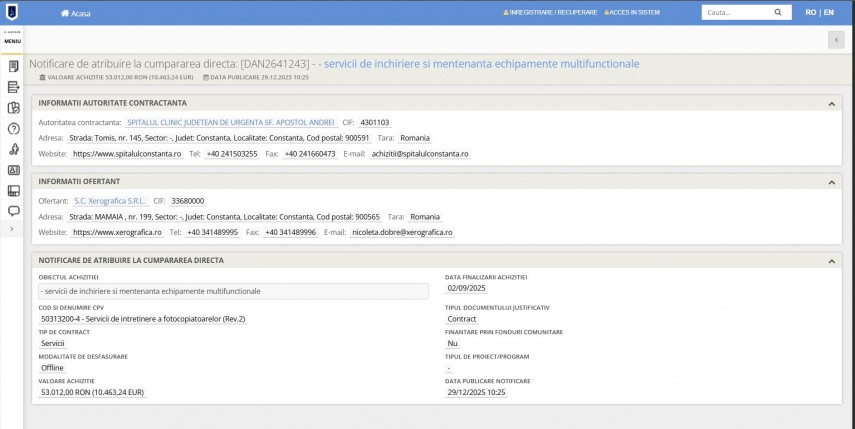
Task: Go to Acasa home page
Action: click(x=75, y=12)
